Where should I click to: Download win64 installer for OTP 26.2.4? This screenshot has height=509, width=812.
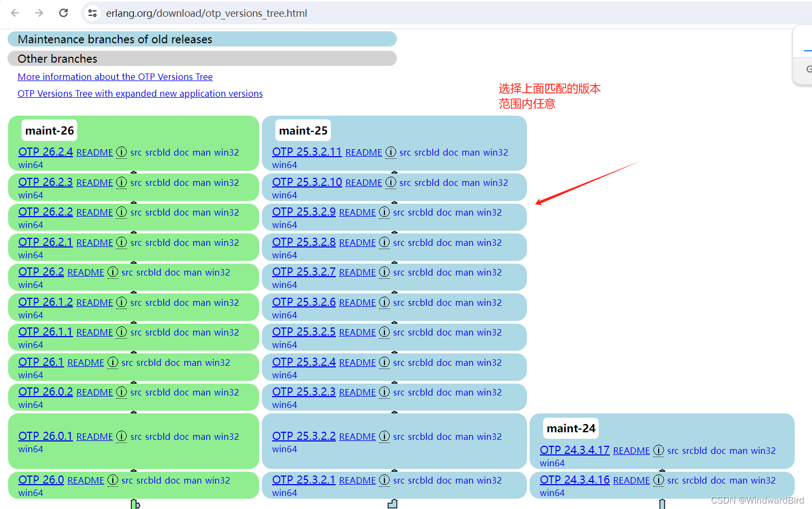pos(31,165)
